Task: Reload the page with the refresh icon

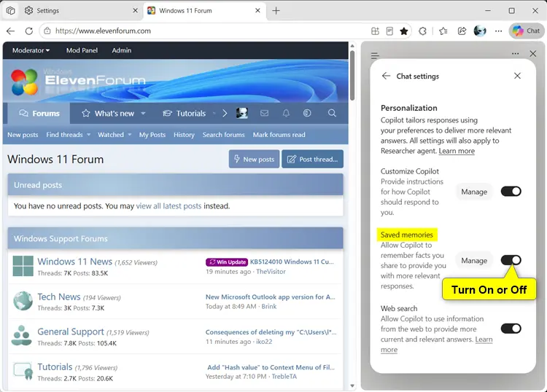Action: [x=29, y=31]
